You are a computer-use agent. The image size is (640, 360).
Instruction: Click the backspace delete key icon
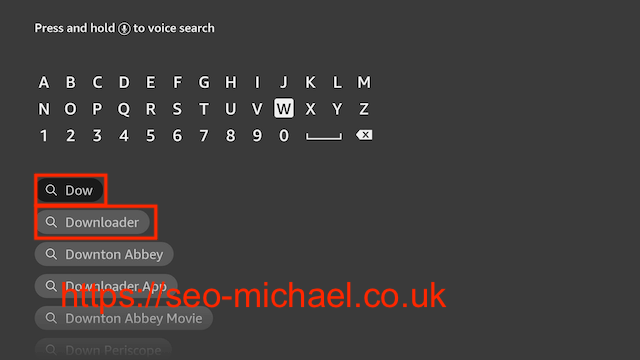click(364, 135)
